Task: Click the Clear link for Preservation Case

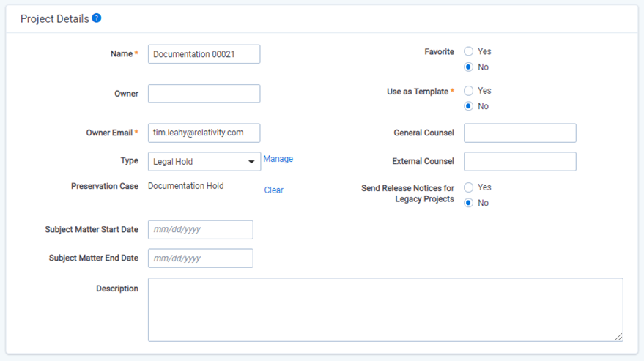Action: [274, 190]
